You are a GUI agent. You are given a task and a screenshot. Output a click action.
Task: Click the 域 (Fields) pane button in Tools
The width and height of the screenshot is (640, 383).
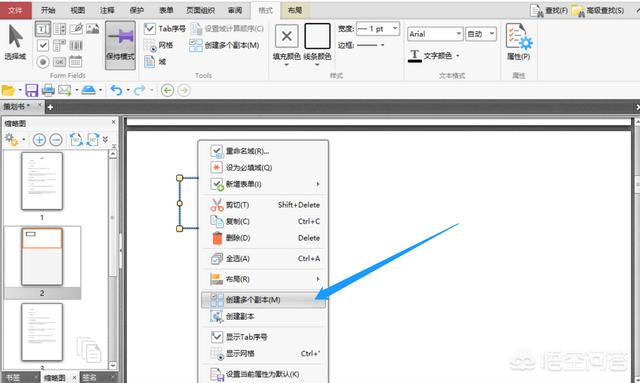click(x=155, y=62)
